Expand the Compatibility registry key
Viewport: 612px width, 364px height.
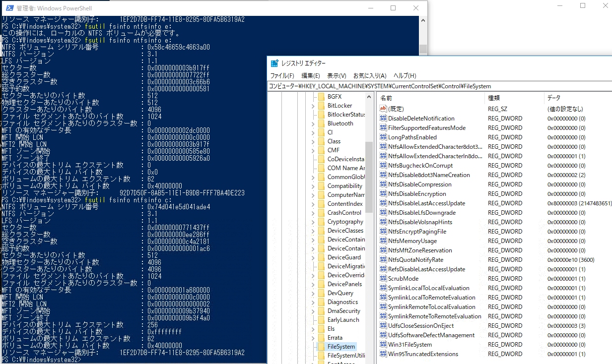coord(313,186)
